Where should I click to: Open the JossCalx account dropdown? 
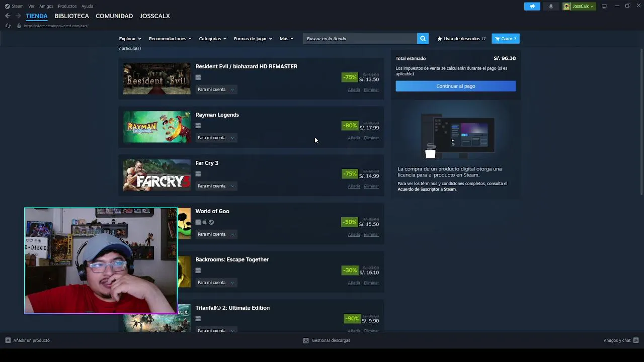[x=583, y=6]
